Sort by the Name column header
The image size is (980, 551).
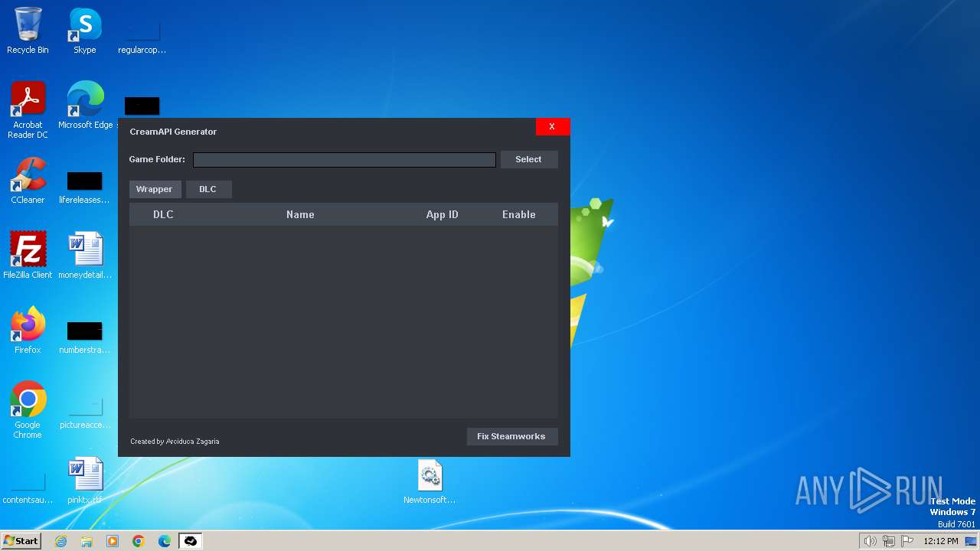pos(300,214)
